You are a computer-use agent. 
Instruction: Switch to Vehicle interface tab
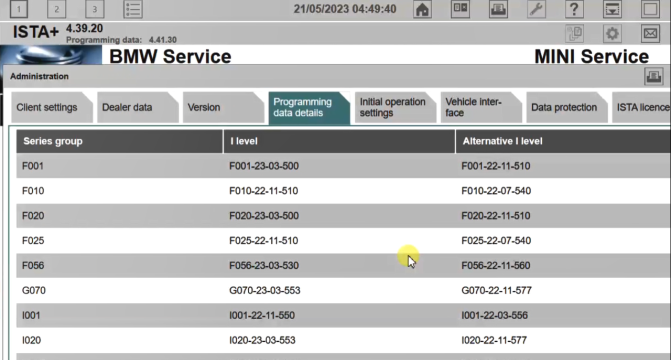[481, 107]
